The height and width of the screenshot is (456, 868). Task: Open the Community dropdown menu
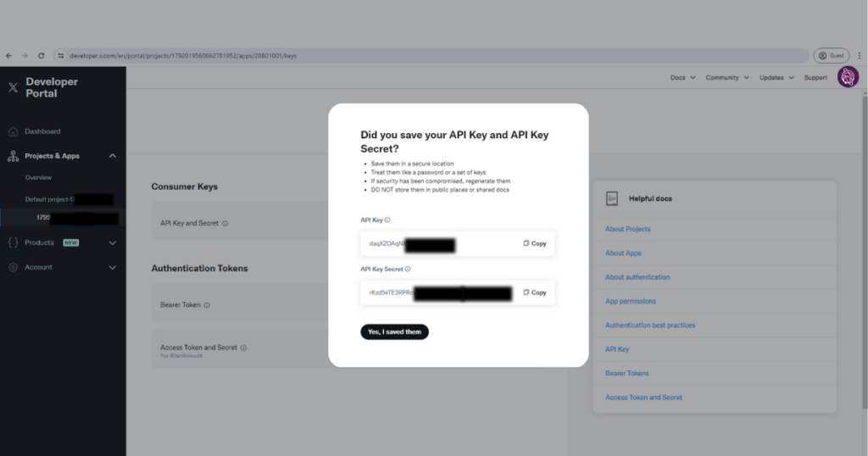pyautogui.click(x=726, y=77)
